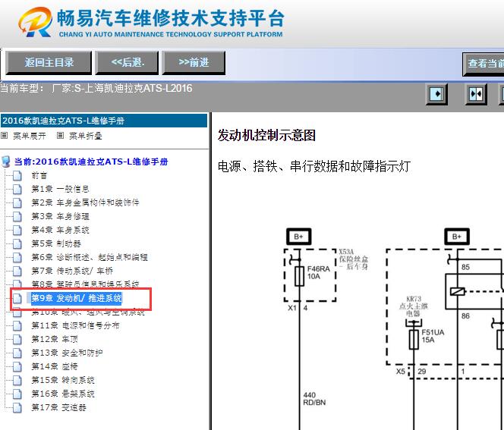This screenshot has height=430, width=504.
Task: Click the page icon beside 第15章
Action: tap(17, 380)
